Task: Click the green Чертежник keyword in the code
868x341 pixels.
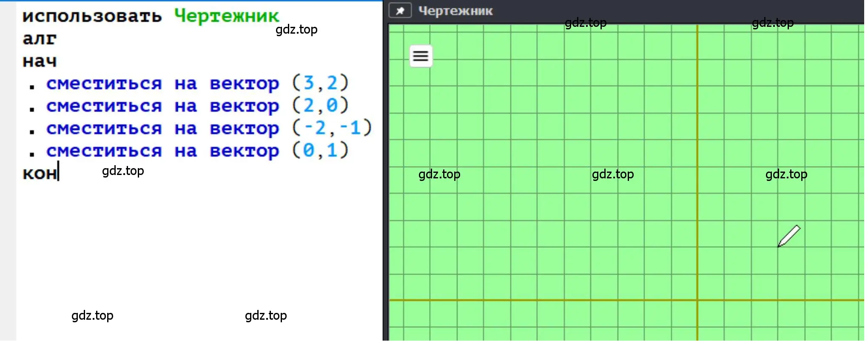Action: [227, 16]
